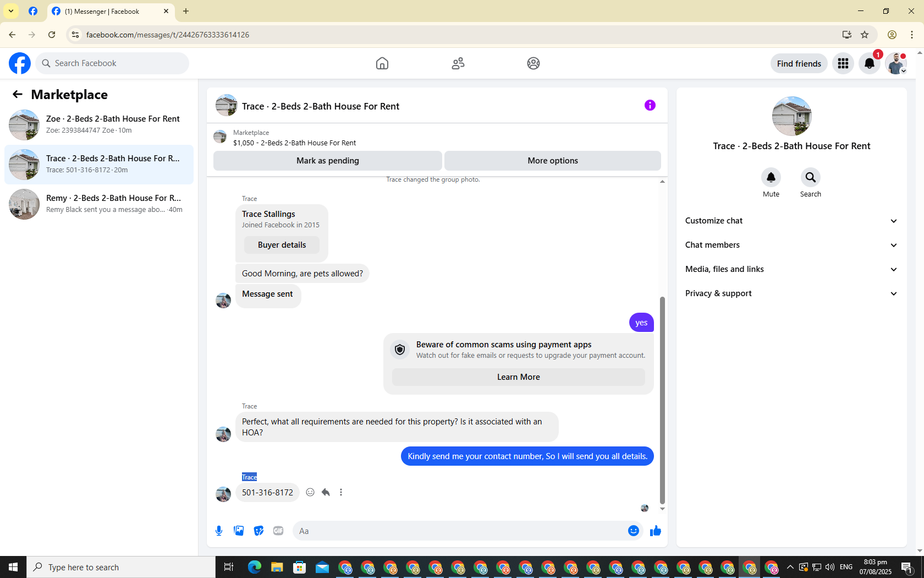Click the chat vertical scrollbar thumb

tap(662, 400)
